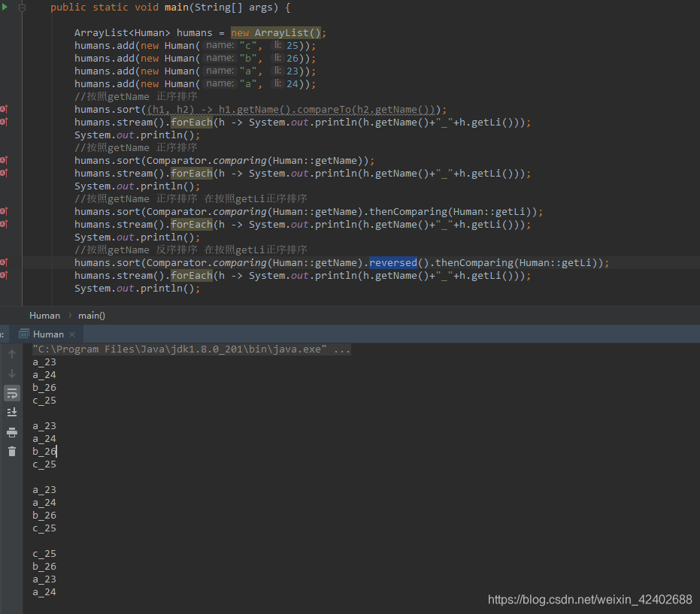Click the Up the Stack Trace arrow
The image size is (700, 614).
(x=12, y=354)
